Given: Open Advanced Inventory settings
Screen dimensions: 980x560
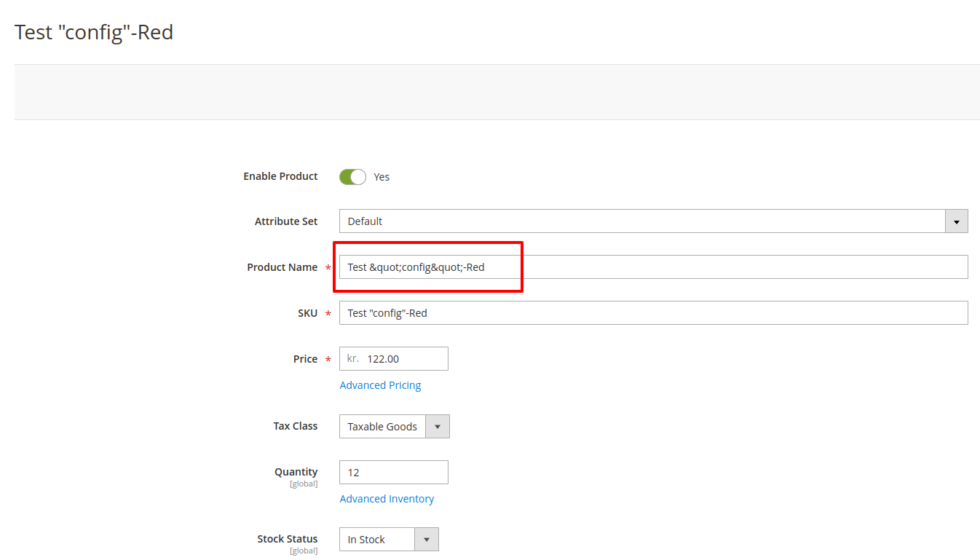Looking at the screenshot, I should (387, 498).
